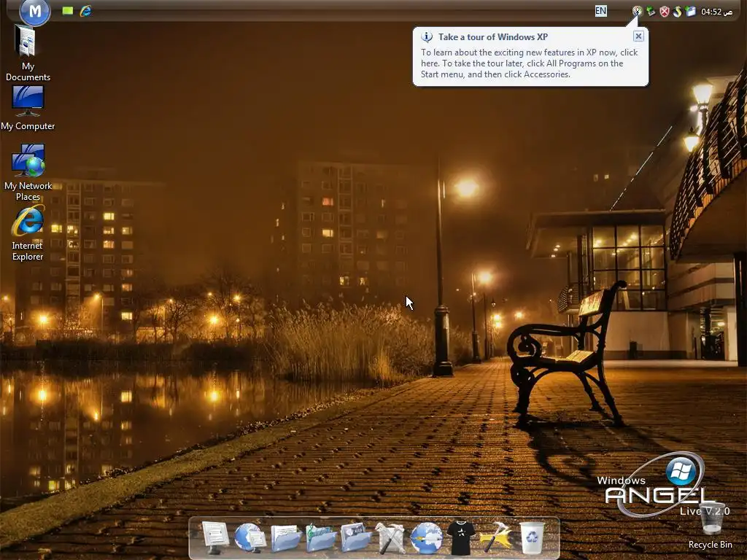Click the Safely Remove Hardware tray icon
747x560 pixels.
pyautogui.click(x=651, y=12)
